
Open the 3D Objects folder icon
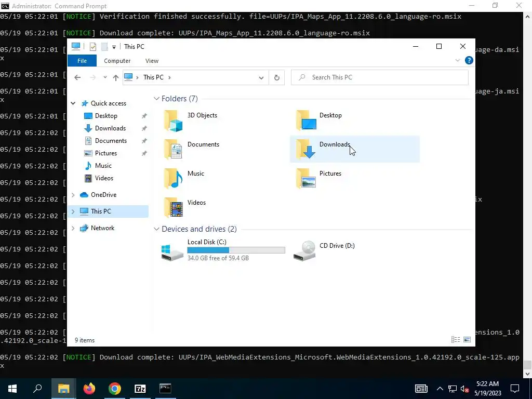point(173,121)
